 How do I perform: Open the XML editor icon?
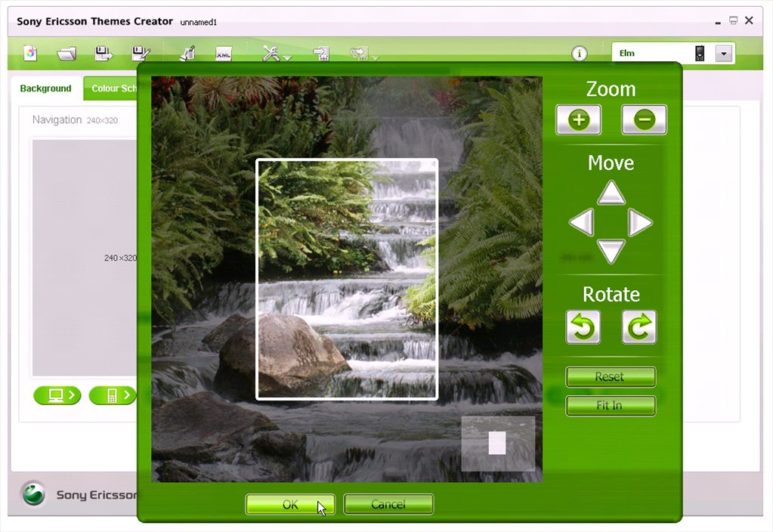click(224, 53)
